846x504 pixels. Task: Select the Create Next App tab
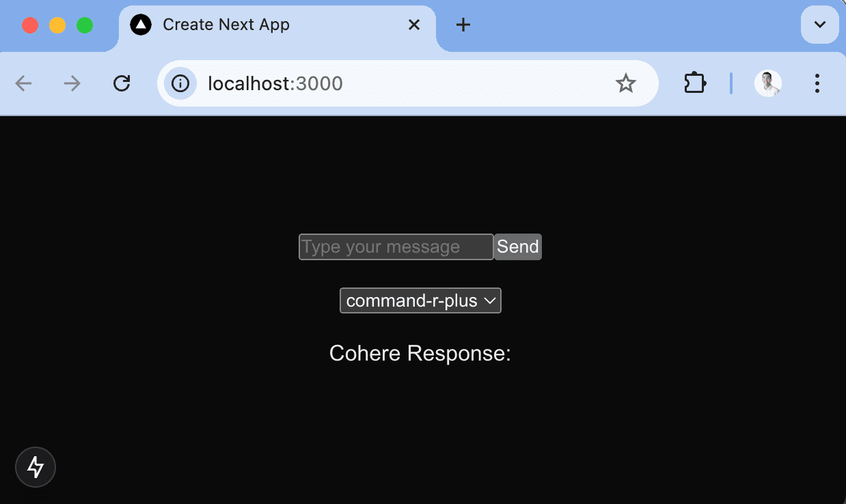277,25
